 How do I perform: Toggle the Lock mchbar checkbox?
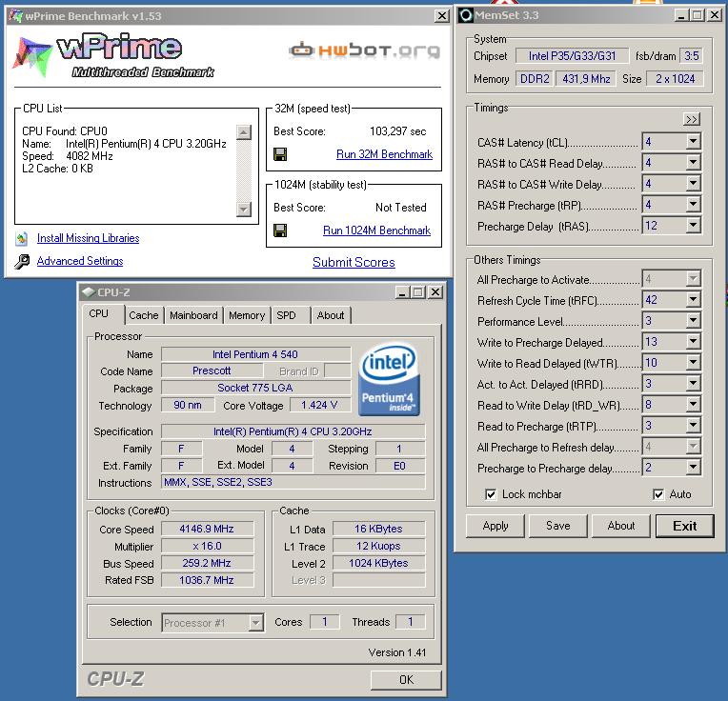[491, 494]
